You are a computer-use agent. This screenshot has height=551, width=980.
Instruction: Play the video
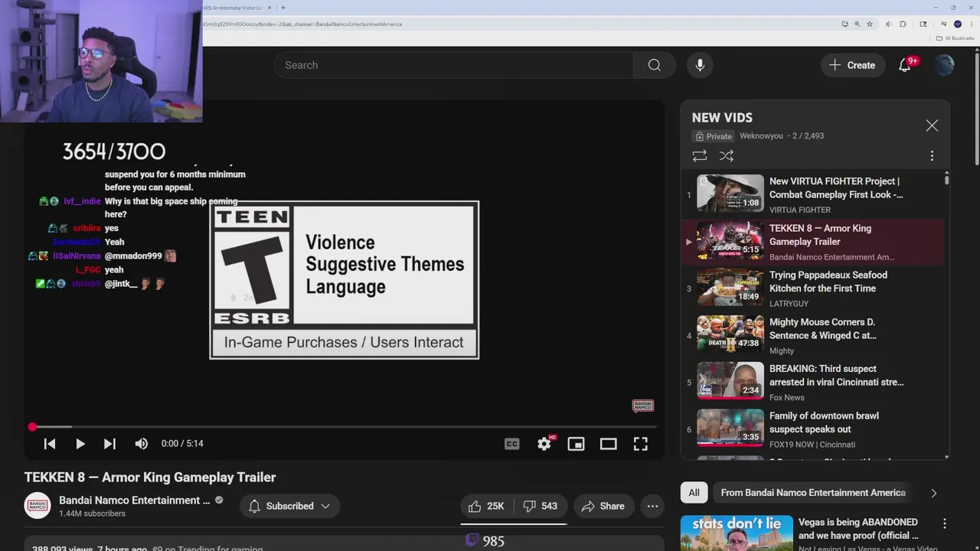pyautogui.click(x=80, y=443)
